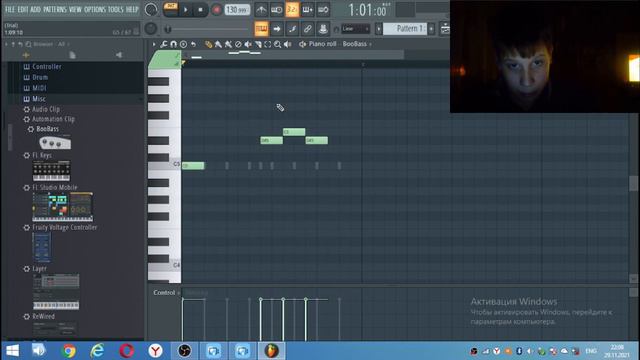Open the HELP menu
The image size is (640, 360).
tap(132, 9)
